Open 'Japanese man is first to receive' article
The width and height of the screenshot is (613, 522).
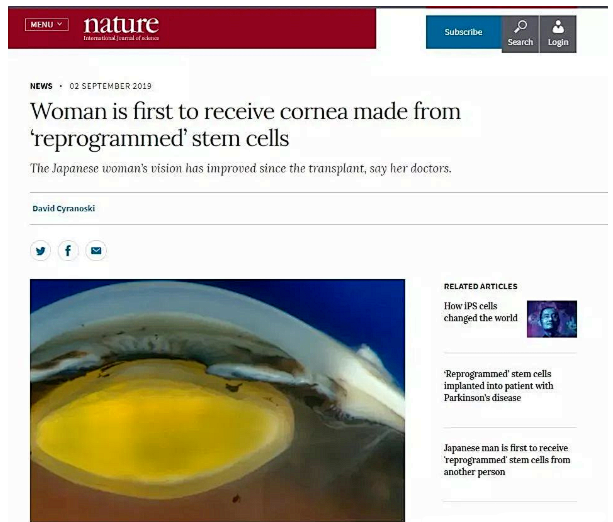[x=507, y=460]
